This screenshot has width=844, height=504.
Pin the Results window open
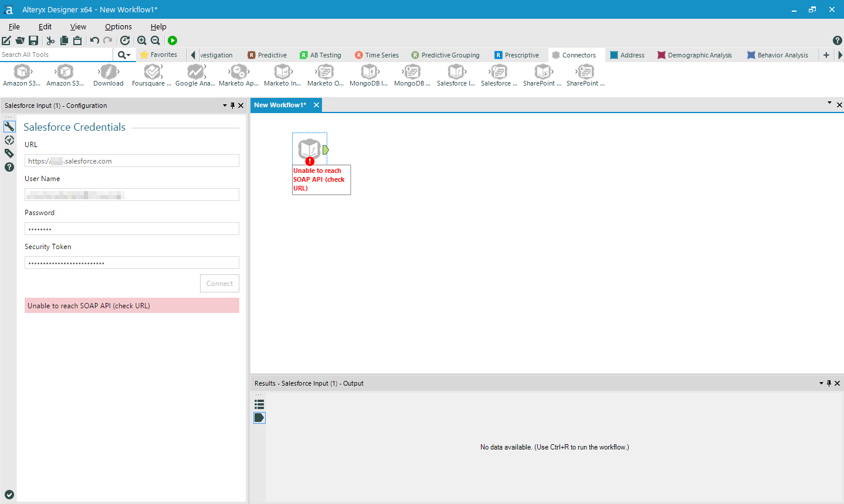pyautogui.click(x=828, y=383)
